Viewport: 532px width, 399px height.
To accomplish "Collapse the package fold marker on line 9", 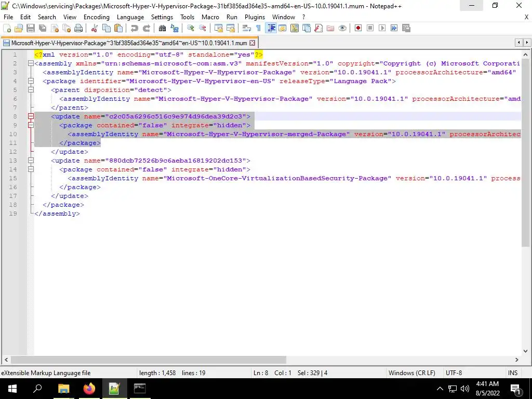I will point(31,125).
